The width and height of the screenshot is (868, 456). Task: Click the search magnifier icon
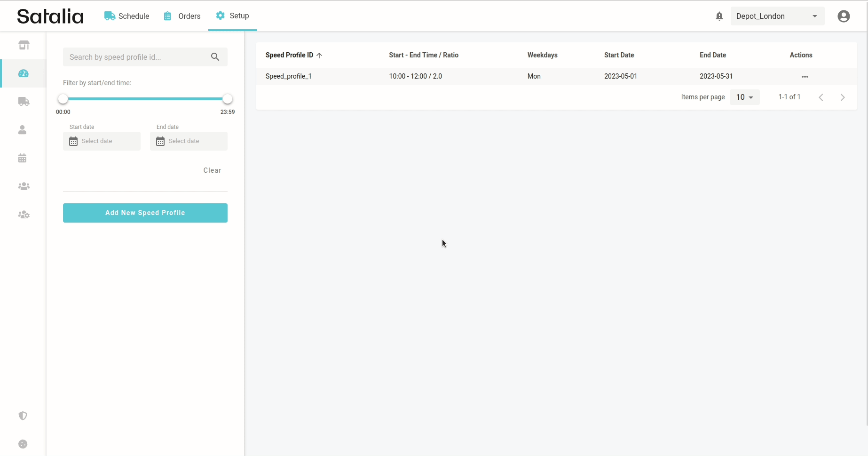[x=215, y=57]
